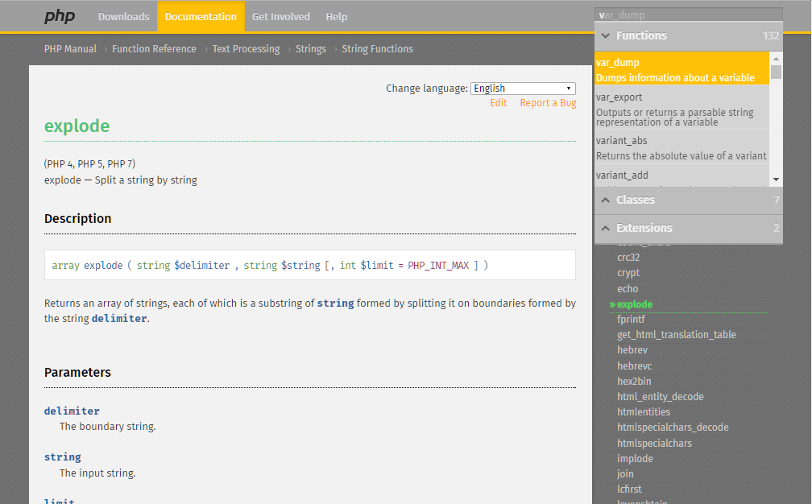Image resolution: width=812 pixels, height=504 pixels.
Task: Go to String Functions breadcrumb
Action: point(378,48)
